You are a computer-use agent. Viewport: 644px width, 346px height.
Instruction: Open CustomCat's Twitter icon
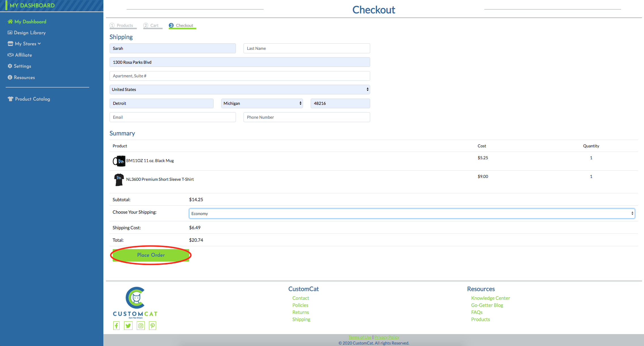click(128, 325)
